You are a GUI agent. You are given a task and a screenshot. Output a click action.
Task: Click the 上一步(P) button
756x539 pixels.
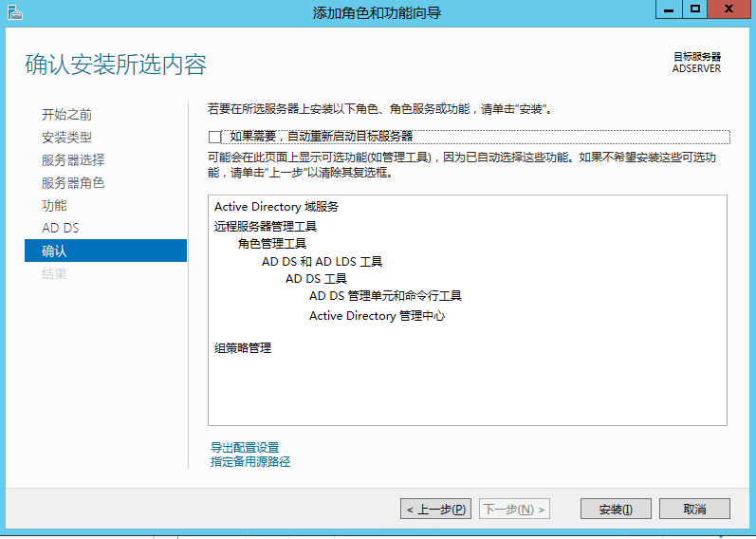click(x=435, y=509)
